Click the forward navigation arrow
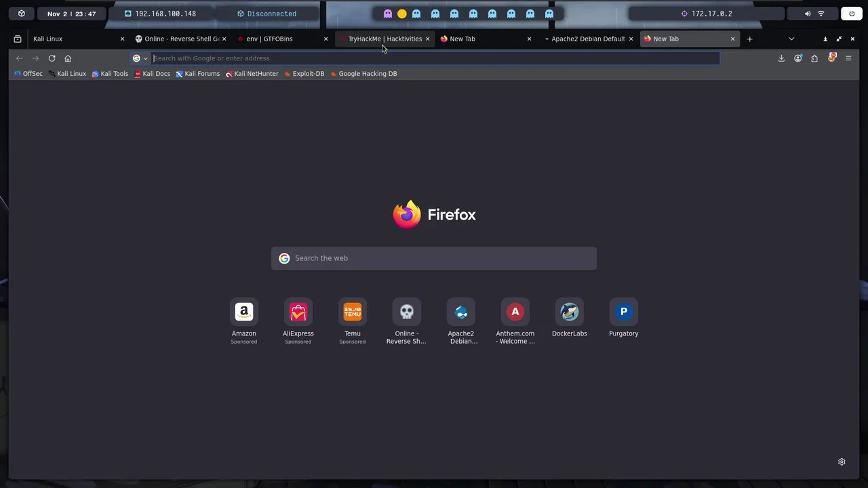This screenshot has height=488, width=868. 35,58
